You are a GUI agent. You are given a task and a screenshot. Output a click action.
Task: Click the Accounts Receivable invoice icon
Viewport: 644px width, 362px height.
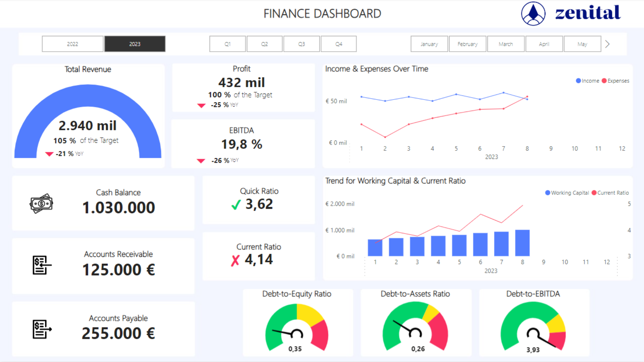point(42,265)
